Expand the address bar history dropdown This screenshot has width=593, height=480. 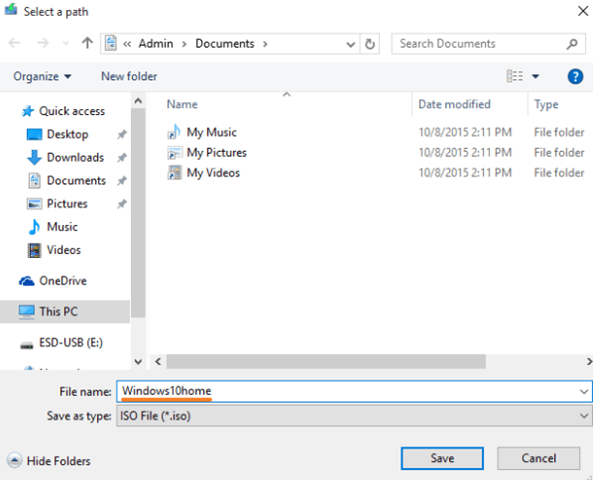click(351, 44)
